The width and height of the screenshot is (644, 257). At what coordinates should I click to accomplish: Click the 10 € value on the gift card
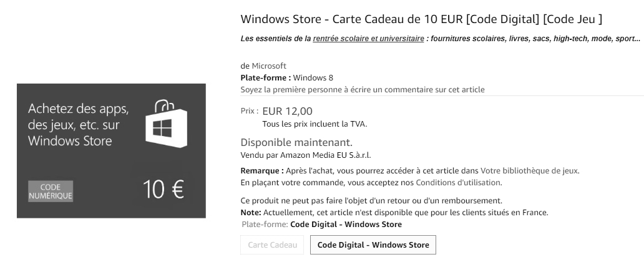(163, 190)
